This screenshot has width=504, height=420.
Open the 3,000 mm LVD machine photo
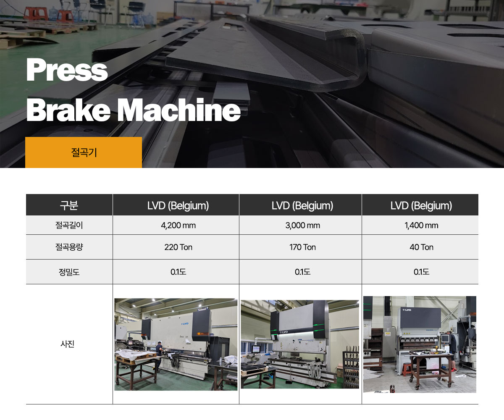pyautogui.click(x=300, y=344)
